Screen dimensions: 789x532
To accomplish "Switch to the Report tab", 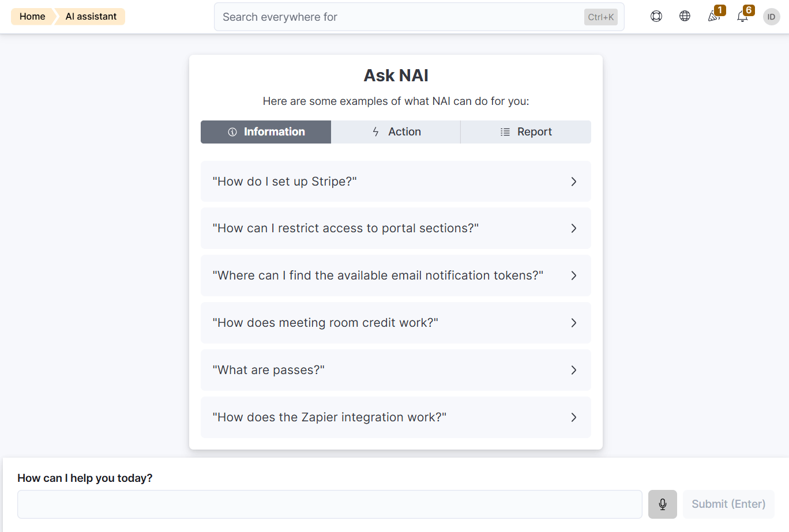I will [x=526, y=132].
